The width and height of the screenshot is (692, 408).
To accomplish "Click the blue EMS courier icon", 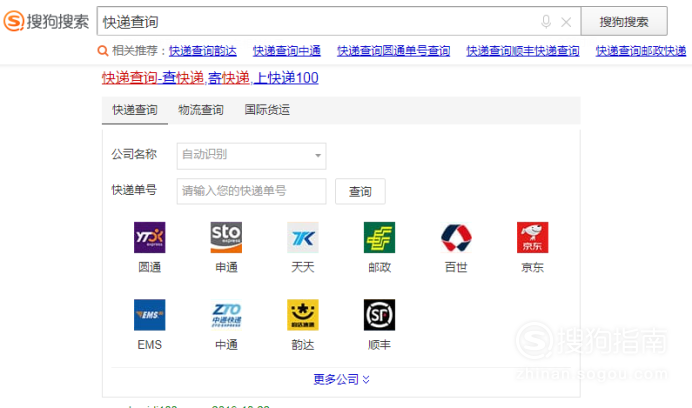I will (149, 315).
